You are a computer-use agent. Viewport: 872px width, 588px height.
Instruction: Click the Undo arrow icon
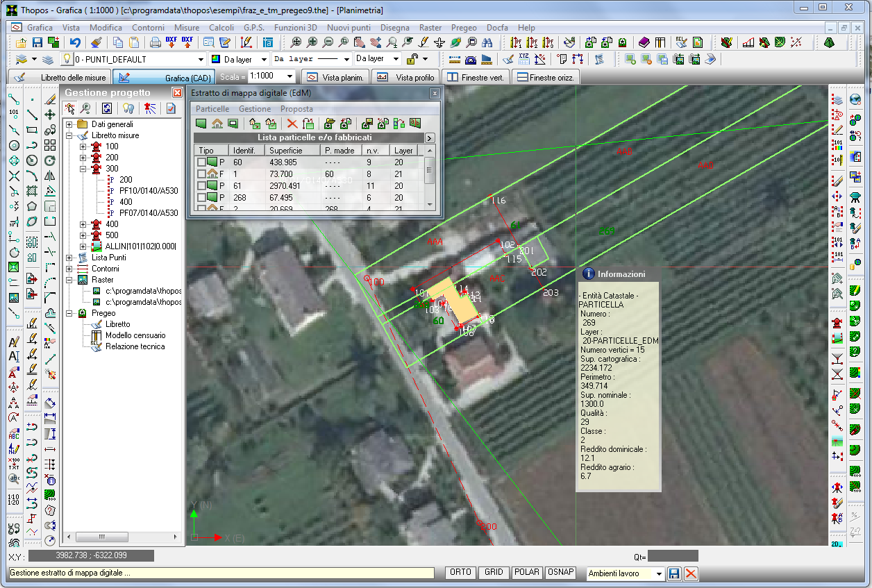[75, 42]
